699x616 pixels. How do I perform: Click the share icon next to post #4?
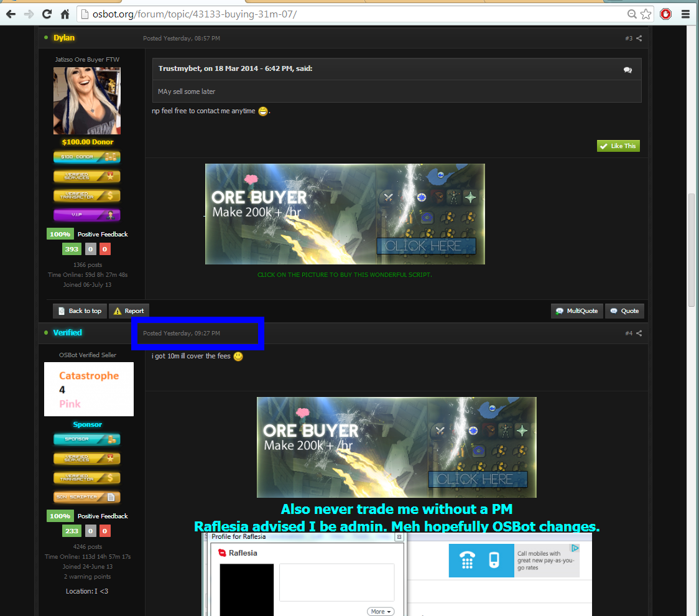(639, 334)
